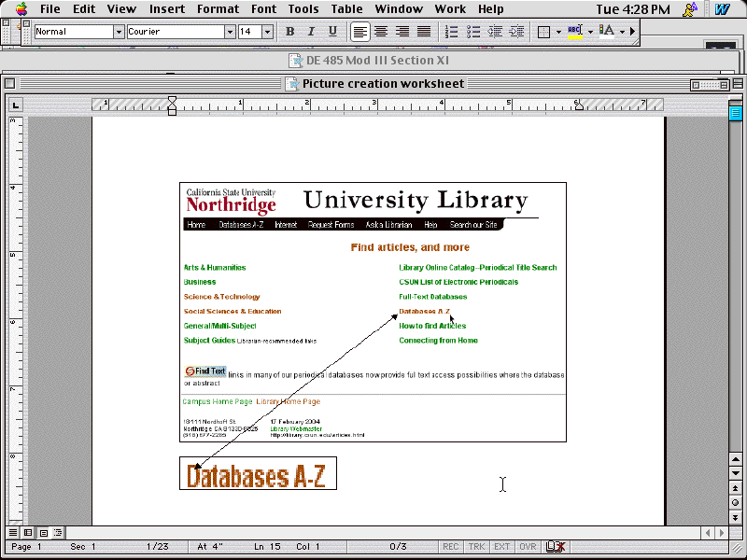
Task: Switch to Page Layout view
Action: (x=43, y=532)
